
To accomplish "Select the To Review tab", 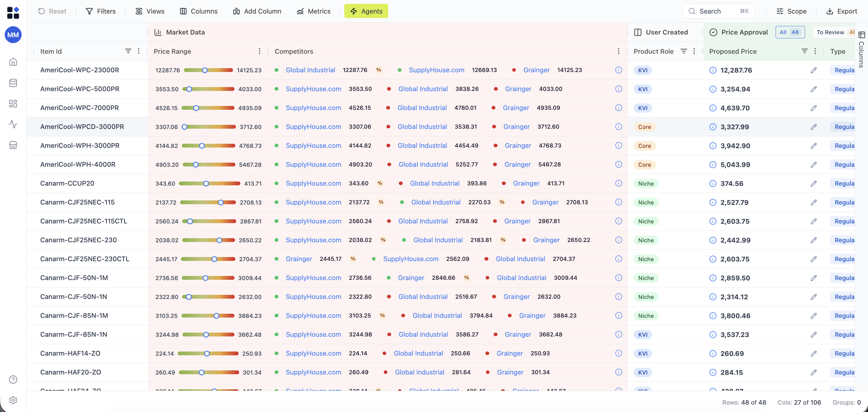I will pyautogui.click(x=835, y=32).
